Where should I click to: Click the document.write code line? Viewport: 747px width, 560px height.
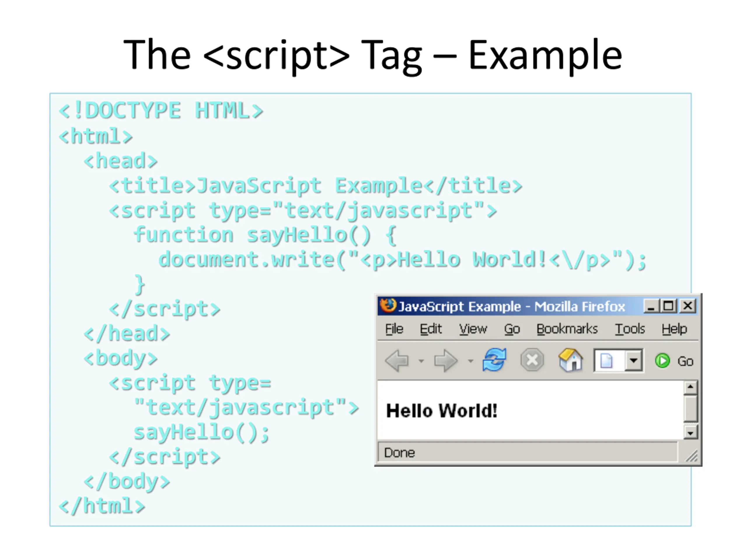tap(403, 260)
